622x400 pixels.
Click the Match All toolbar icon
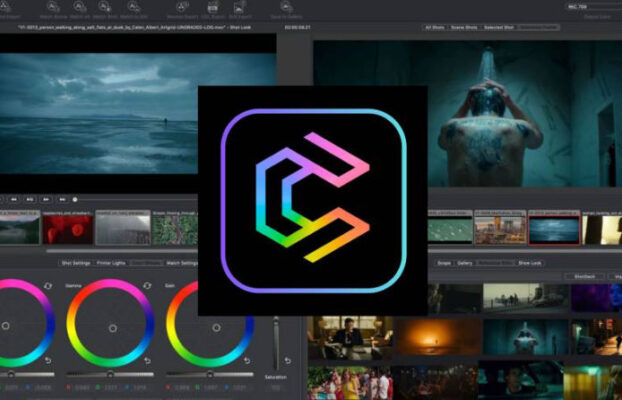80,6
